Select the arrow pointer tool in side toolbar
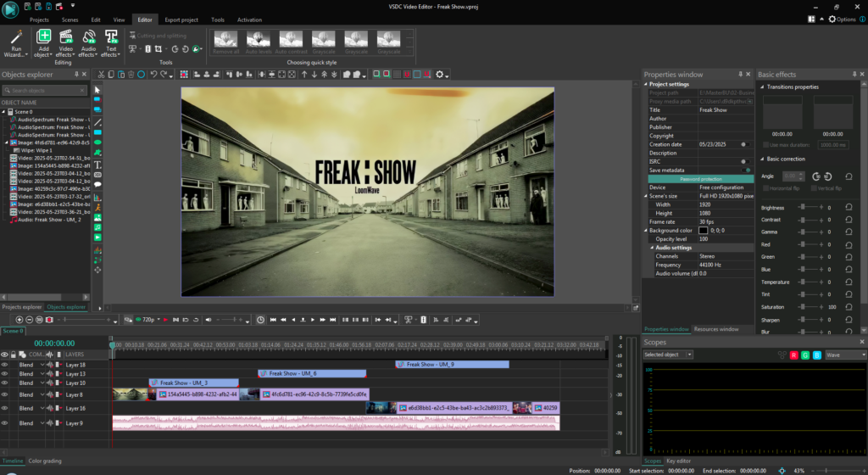 pos(97,90)
